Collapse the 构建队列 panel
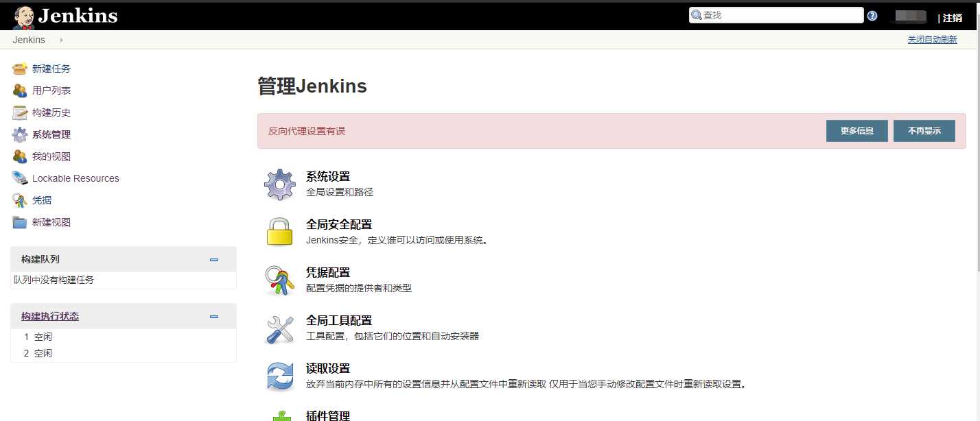Viewport: 980px width, 421px height. (x=214, y=260)
